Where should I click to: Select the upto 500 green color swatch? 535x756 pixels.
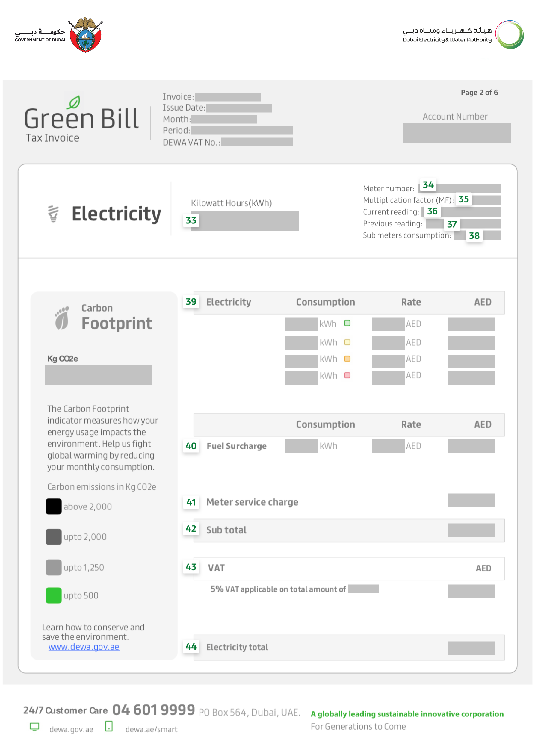[53, 595]
